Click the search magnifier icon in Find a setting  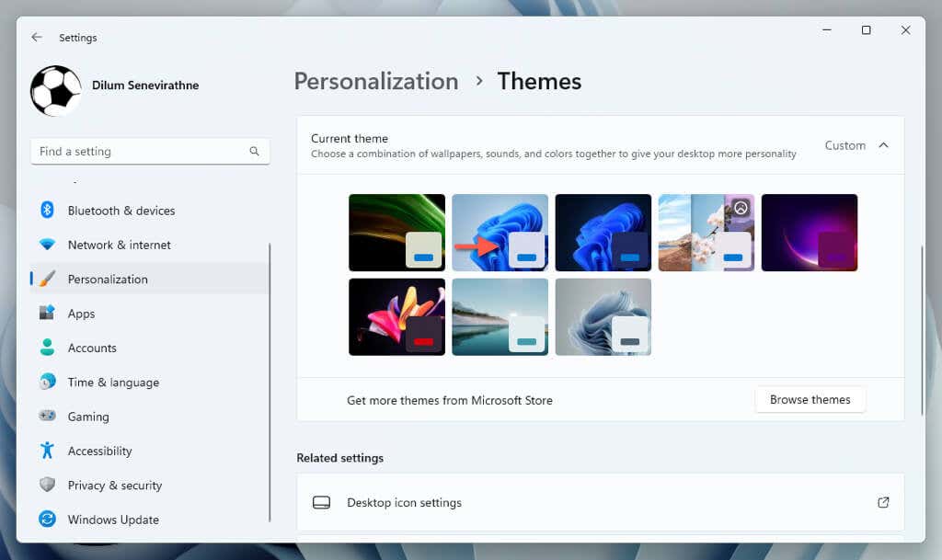click(254, 151)
